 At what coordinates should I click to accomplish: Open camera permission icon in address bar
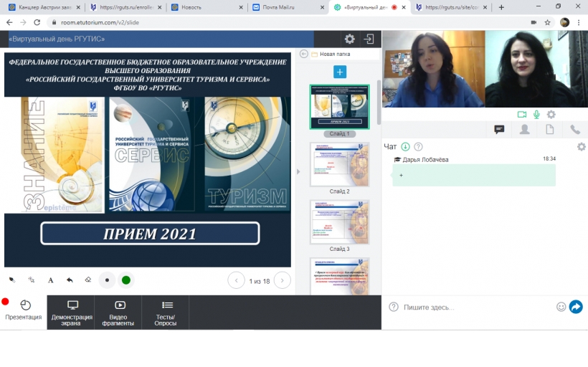coord(534,22)
